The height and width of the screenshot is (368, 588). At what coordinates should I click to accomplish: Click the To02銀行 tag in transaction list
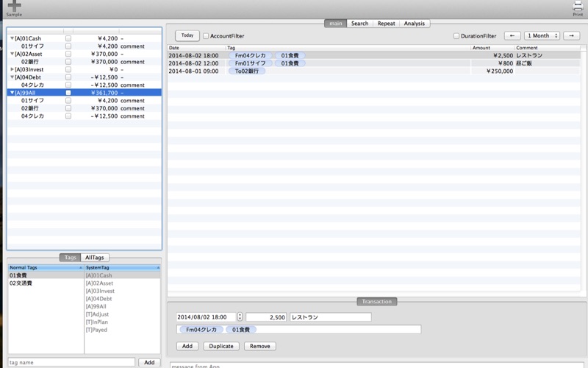point(247,71)
